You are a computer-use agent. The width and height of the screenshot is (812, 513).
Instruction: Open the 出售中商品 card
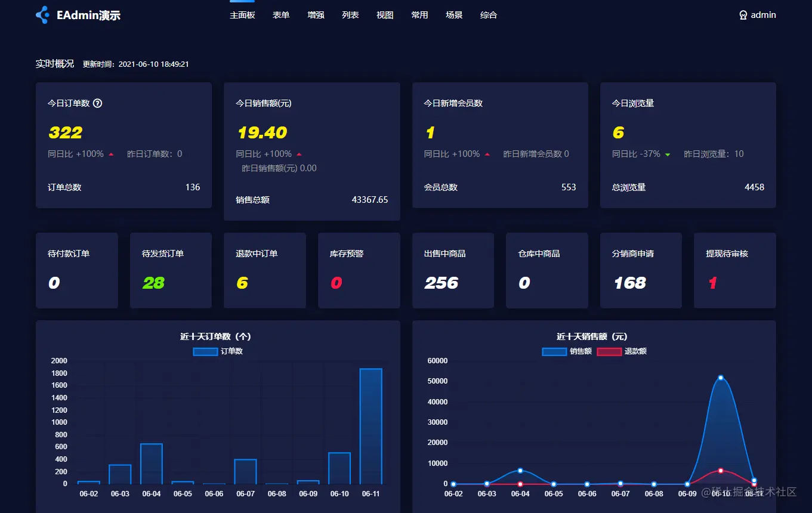click(x=453, y=270)
